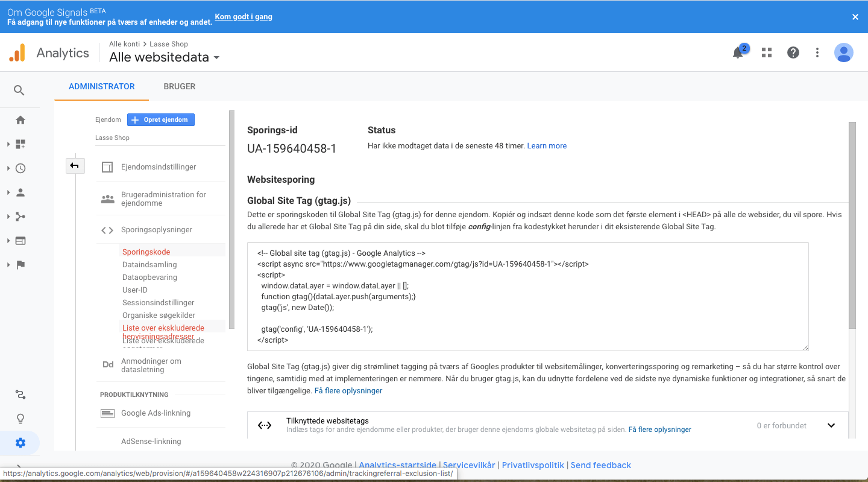Open the Realtime clock icon
Viewport: 868px width, 482px height.
[x=20, y=168]
